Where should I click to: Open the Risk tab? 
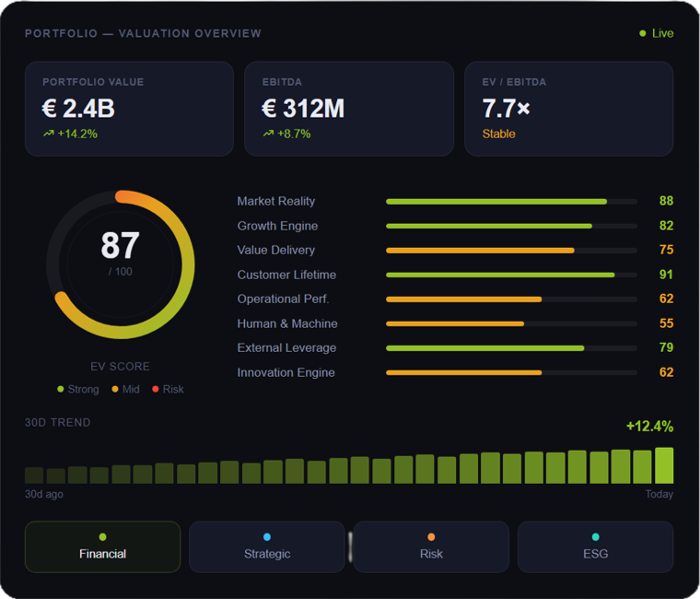click(x=431, y=546)
